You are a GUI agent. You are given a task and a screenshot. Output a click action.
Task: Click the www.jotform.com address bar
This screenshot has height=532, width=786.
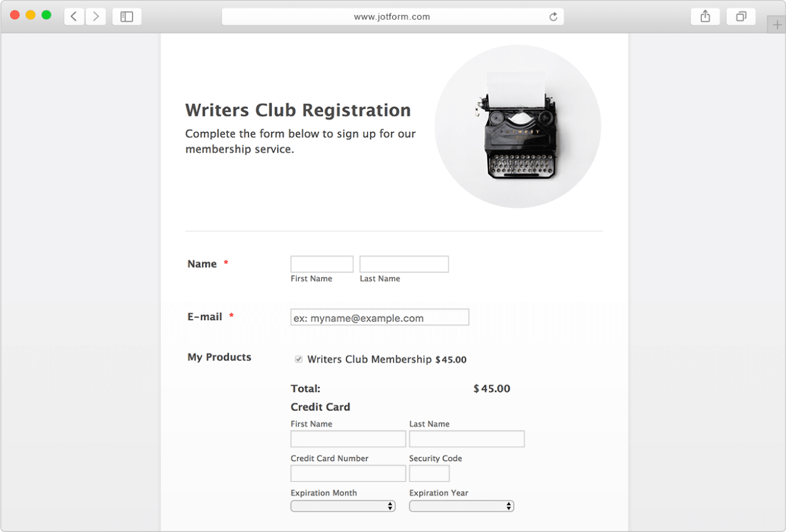tap(392, 17)
